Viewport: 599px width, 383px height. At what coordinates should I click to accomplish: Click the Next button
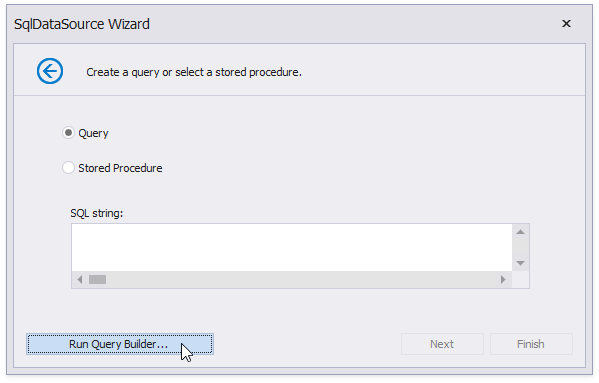coord(442,344)
